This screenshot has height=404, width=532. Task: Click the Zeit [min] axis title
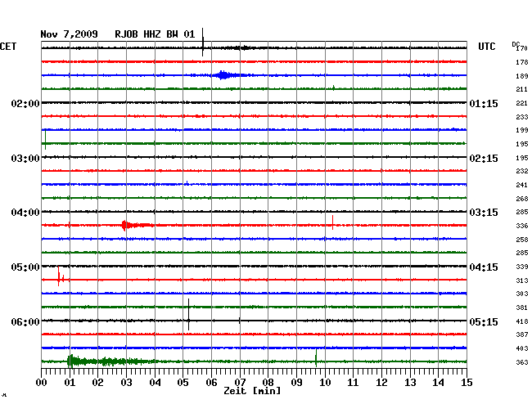coord(252,391)
